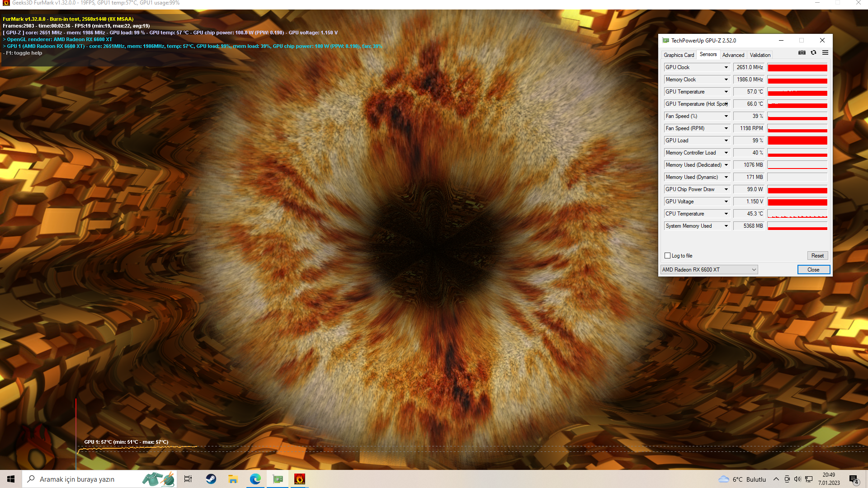Enable the Log to file checkbox

(x=667, y=256)
